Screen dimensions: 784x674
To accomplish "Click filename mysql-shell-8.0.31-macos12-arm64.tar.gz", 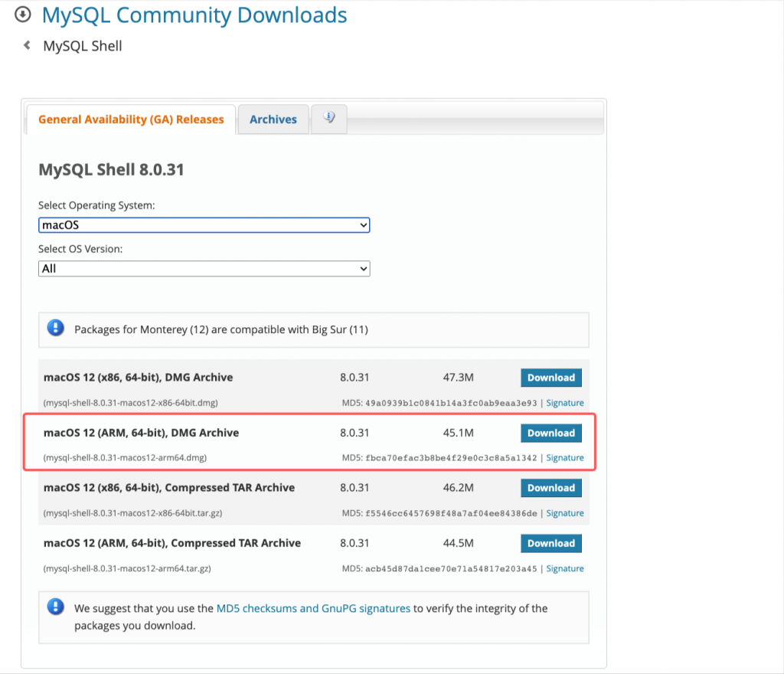I will coord(127,569).
